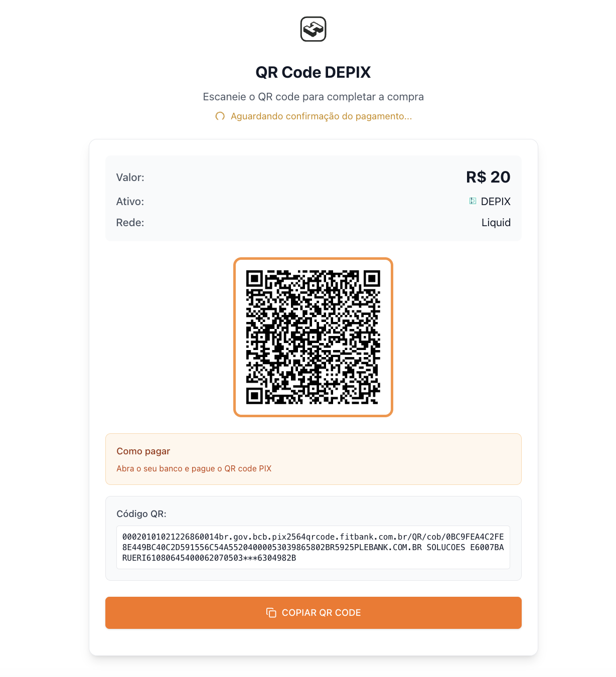Viewport: 616px width, 677px height.
Task: Click the top-left finder pattern of QR code
Action: (255, 278)
